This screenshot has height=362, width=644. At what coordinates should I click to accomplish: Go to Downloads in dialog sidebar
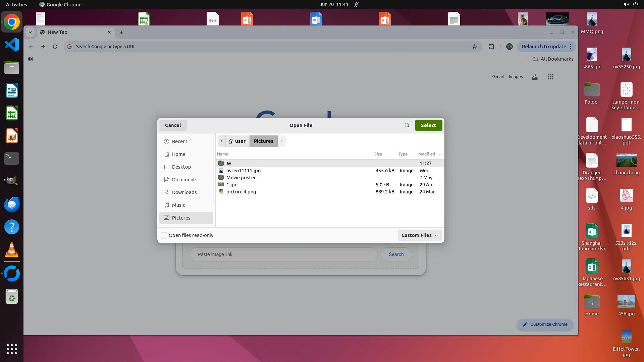pos(184,192)
